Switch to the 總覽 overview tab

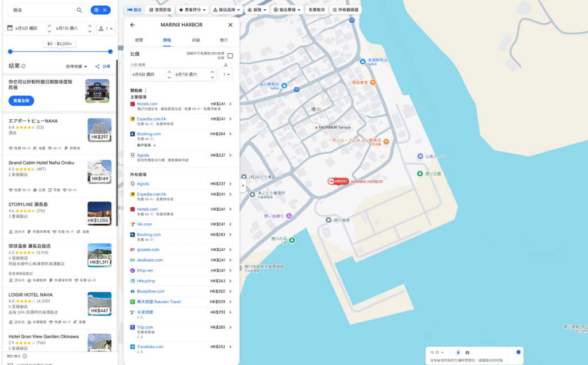[x=139, y=40]
